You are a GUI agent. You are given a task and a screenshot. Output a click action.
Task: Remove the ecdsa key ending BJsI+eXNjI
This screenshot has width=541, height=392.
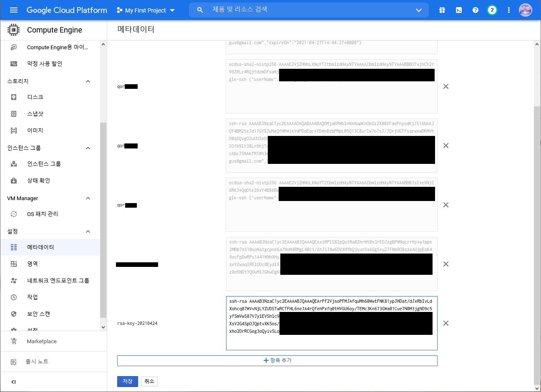tap(446, 205)
